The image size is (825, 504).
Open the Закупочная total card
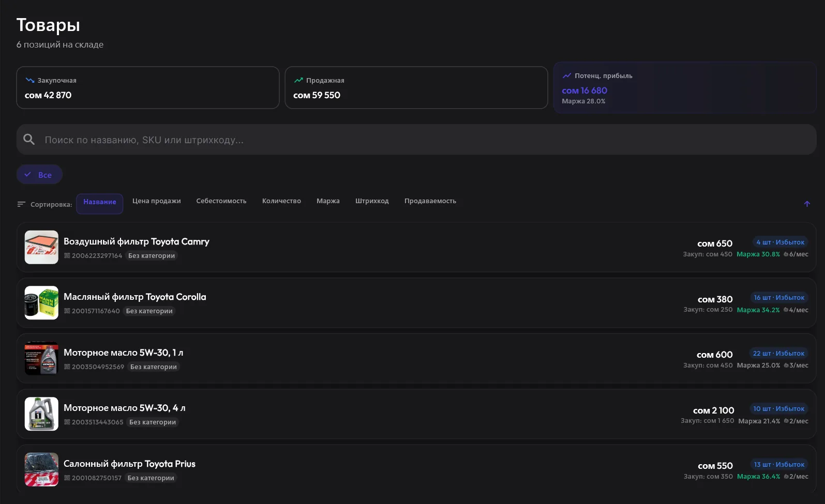click(x=148, y=87)
